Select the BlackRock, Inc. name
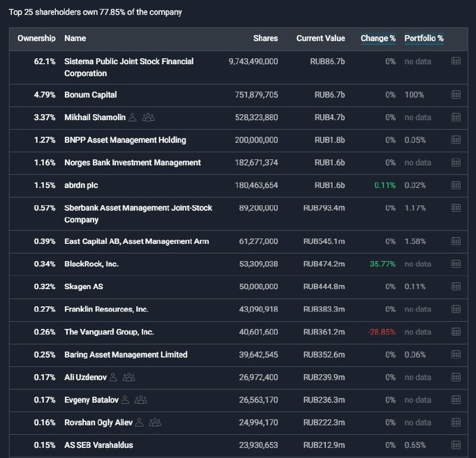 point(92,263)
